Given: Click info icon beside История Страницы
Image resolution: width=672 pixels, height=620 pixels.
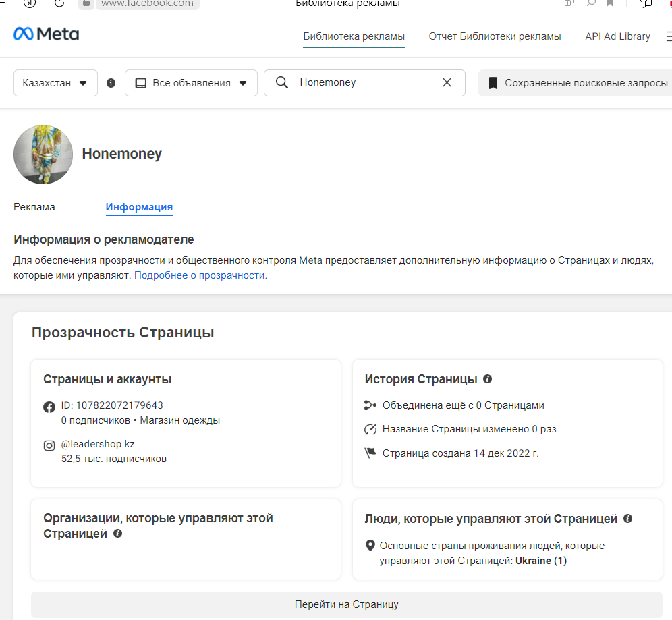Looking at the screenshot, I should 488,379.
